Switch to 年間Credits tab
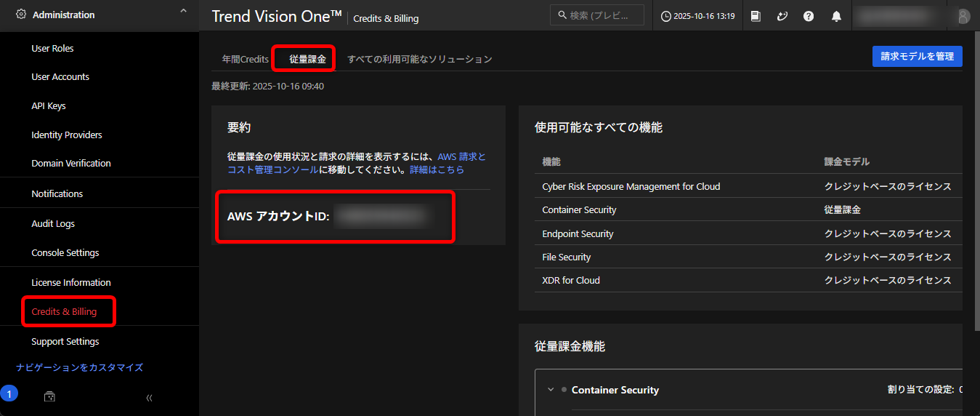The width and height of the screenshot is (980, 416). click(x=246, y=59)
